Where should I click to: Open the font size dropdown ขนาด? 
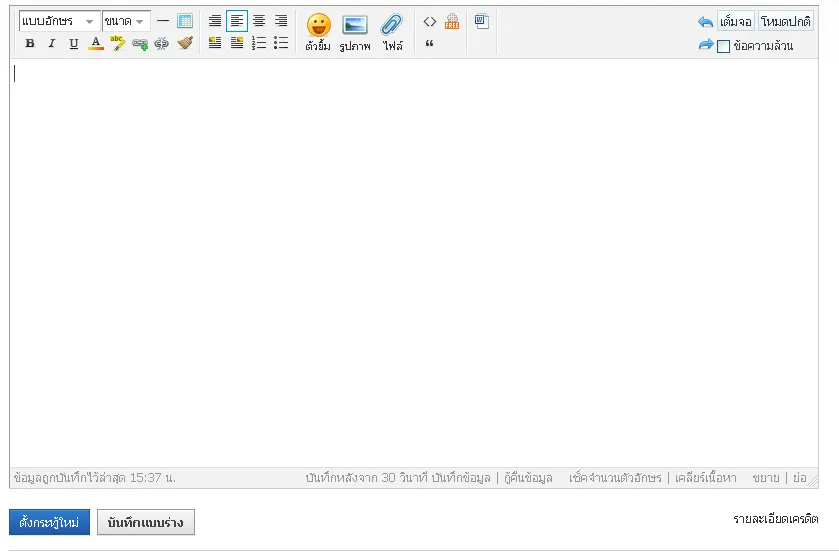tap(126, 21)
